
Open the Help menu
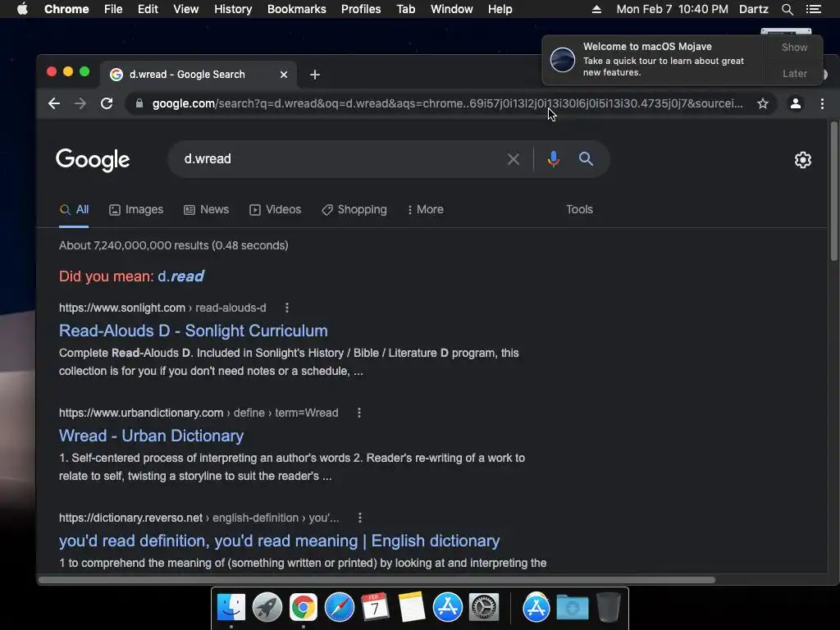[x=500, y=9]
